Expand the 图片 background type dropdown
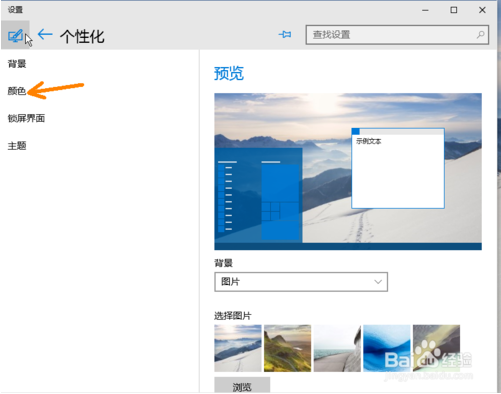This screenshot has width=501, height=394. coord(301,282)
